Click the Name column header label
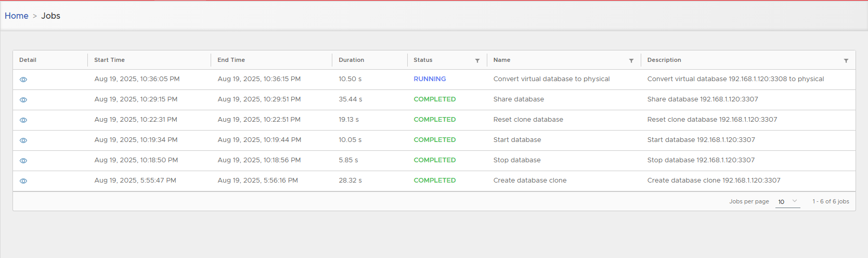The height and width of the screenshot is (258, 868). coord(501,60)
